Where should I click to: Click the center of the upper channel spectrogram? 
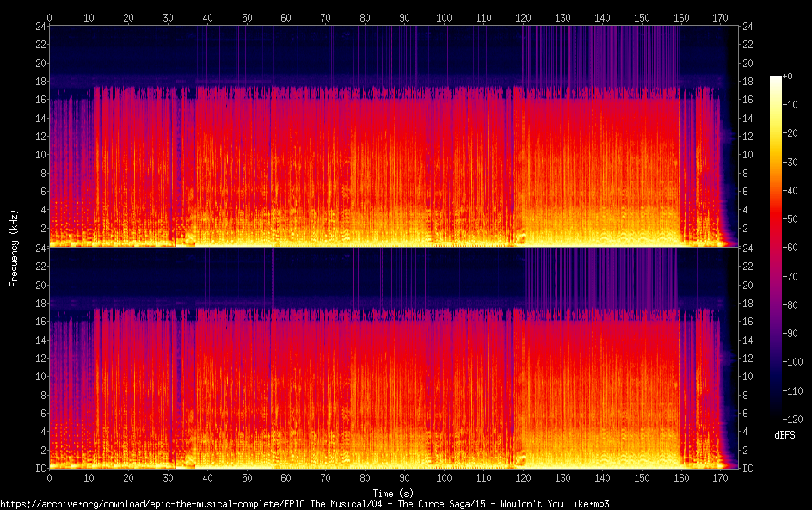(393, 136)
